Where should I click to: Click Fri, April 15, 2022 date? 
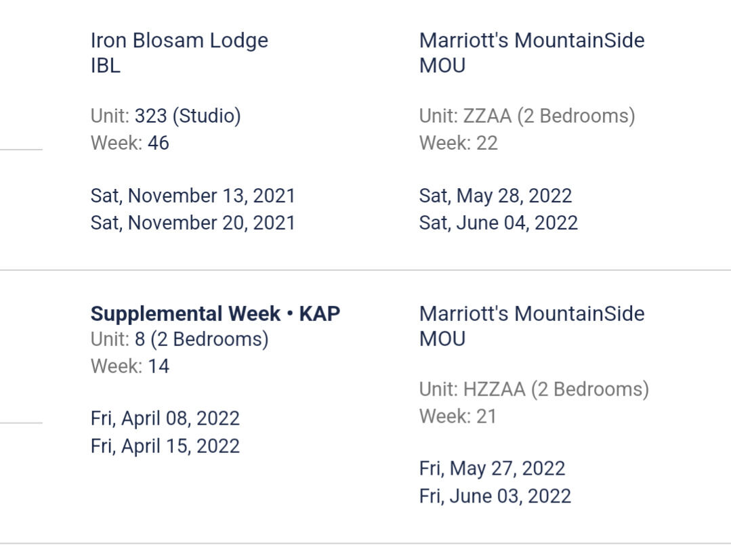[165, 446]
